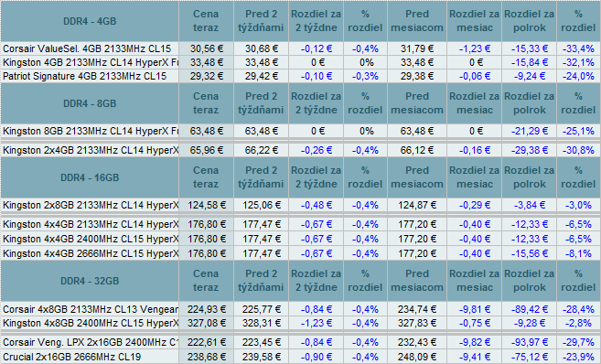Viewport: 601px width, 364px height.
Task: Click the DDR4 - 32GB section header
Action: (90, 281)
